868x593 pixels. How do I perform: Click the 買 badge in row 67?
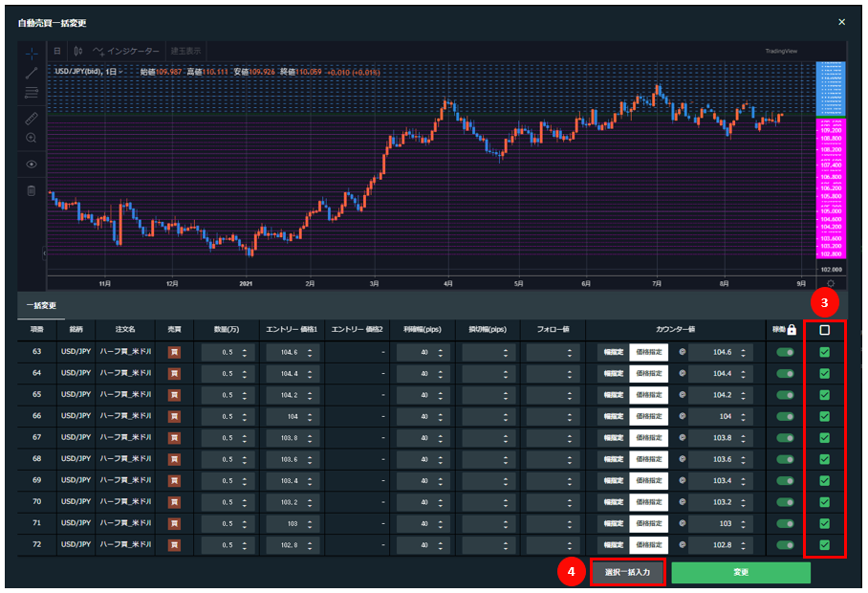point(174,438)
